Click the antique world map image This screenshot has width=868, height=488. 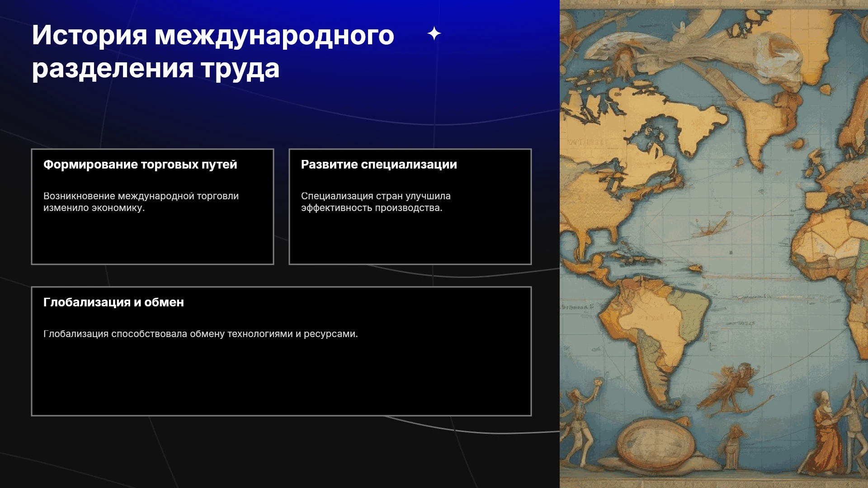pos(714,244)
